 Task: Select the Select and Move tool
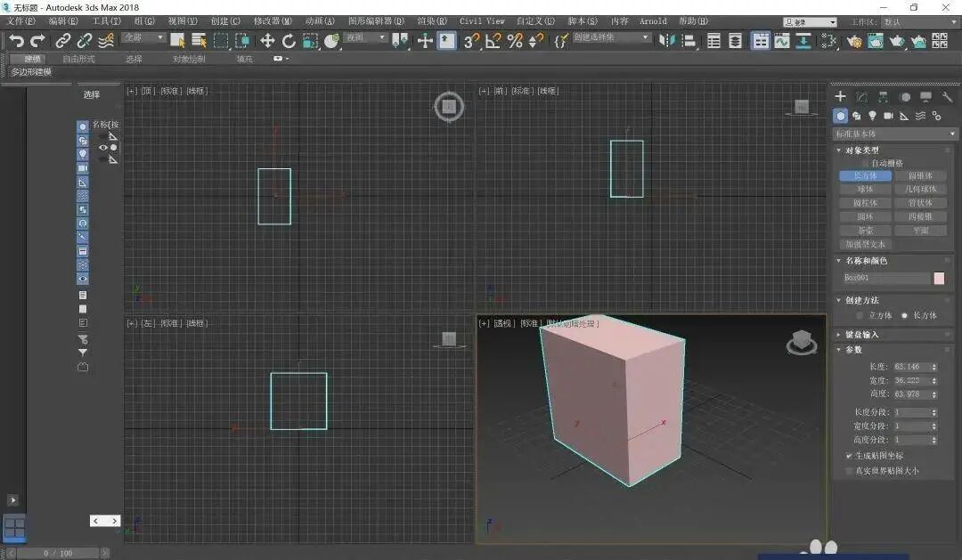pos(267,40)
